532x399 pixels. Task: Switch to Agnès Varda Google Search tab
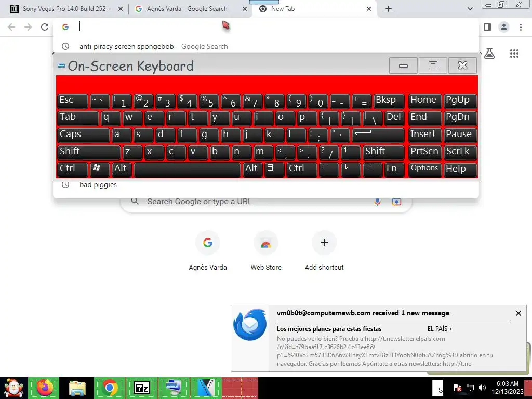pyautogui.click(x=187, y=9)
